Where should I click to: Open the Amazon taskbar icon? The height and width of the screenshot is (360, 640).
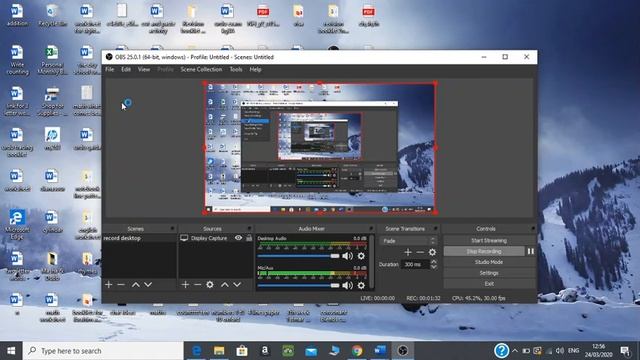tap(265, 351)
